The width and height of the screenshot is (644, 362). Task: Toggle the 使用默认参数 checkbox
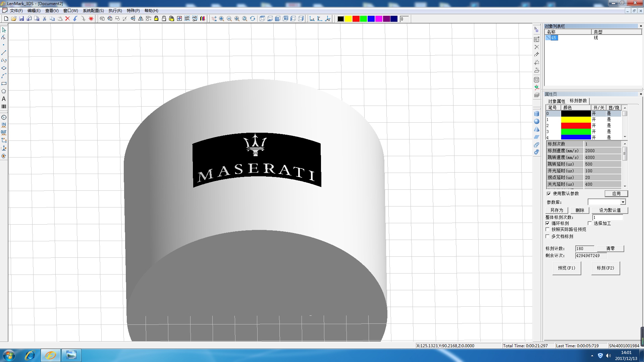[x=549, y=194]
